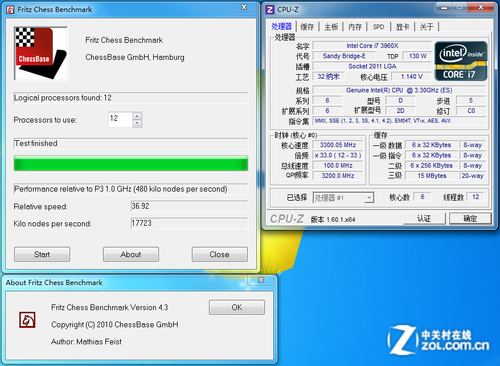The image size is (500, 366).
Task: Click the 认证 button in CPU-Z
Action: coord(424,219)
